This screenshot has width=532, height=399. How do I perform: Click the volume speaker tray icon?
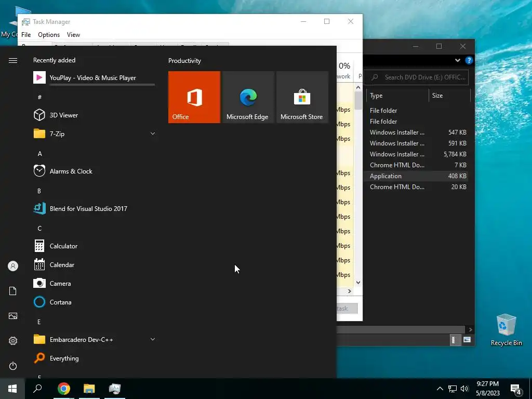tap(464, 389)
